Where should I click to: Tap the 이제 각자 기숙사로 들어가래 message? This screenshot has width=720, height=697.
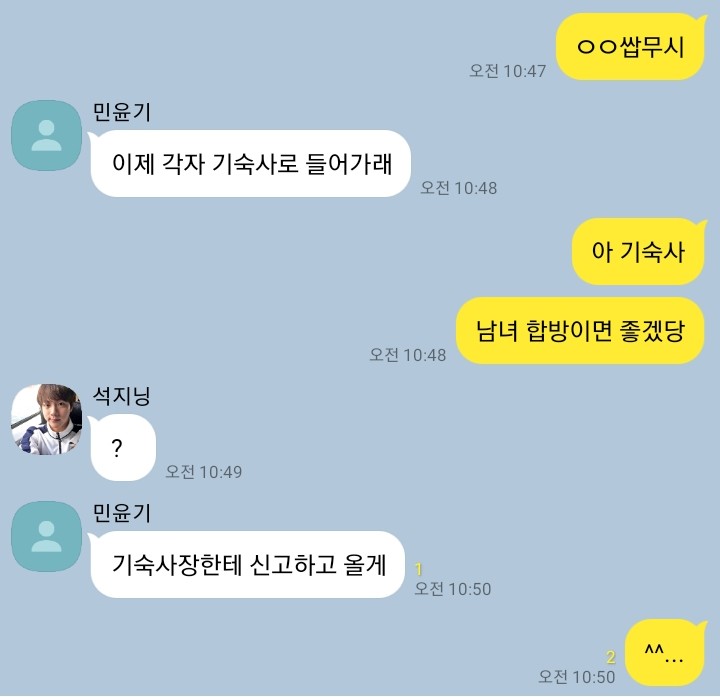coord(250,163)
